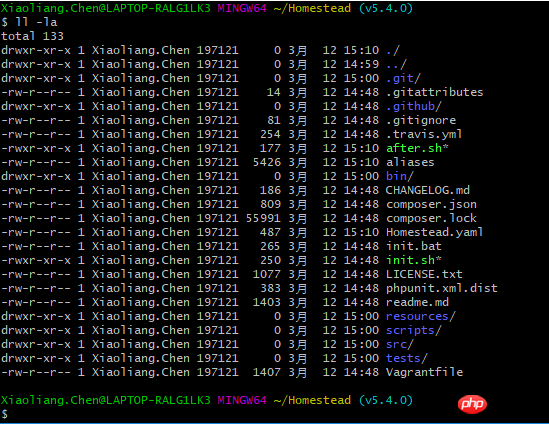Viewport: 549px width, 424px height.
Task: Click the phpunit.xml.dist filename
Action: pos(442,288)
